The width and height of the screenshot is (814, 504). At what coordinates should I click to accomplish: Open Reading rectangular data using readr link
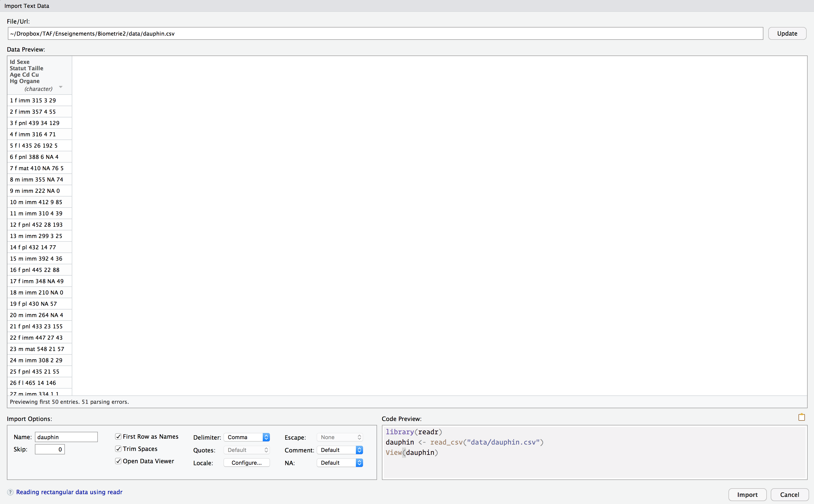[69, 492]
